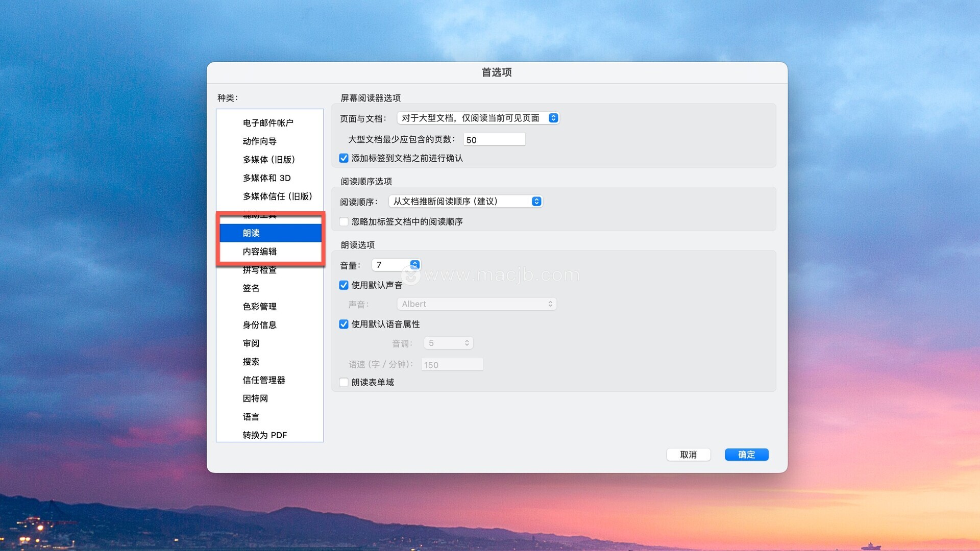Select 色彩管理 category
980x551 pixels.
[x=259, y=307]
